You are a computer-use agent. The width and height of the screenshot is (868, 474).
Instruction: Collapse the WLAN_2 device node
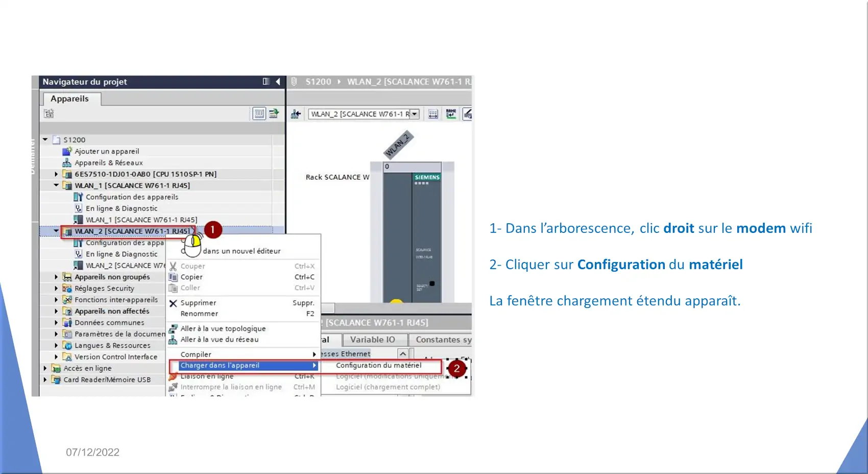point(57,231)
